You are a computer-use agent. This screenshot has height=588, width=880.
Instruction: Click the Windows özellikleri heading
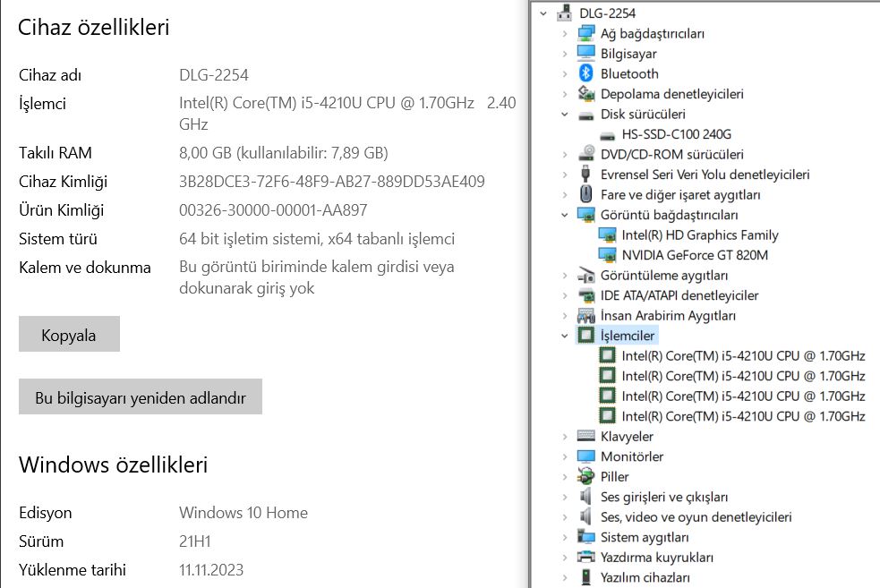[x=113, y=464]
